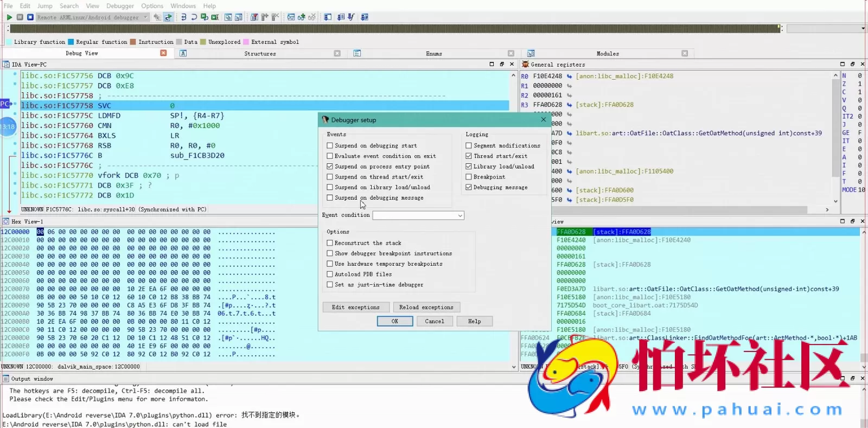868x428 pixels.
Task: Expand the dropdown right of navigation band
Action: [863, 28]
